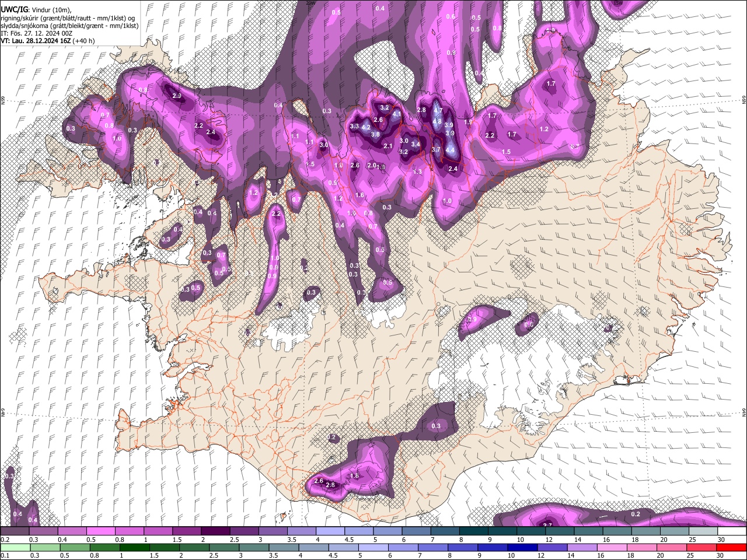Click the 2.0 precipitation value on the map

(372, 166)
